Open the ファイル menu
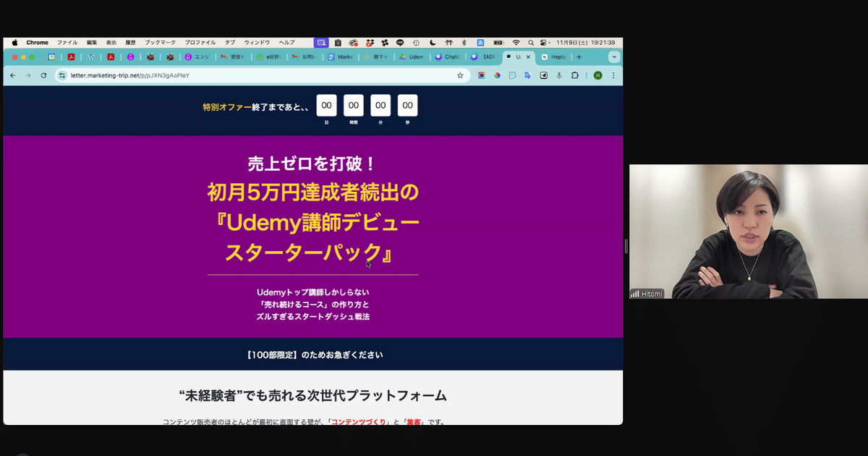The height and width of the screenshot is (456, 868). tap(67, 43)
